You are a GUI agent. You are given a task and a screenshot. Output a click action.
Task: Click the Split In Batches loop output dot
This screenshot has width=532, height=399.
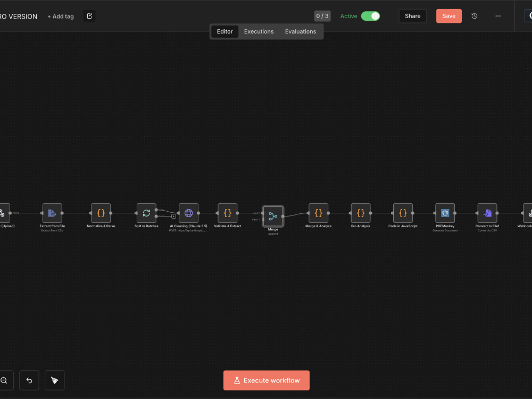tap(156, 210)
